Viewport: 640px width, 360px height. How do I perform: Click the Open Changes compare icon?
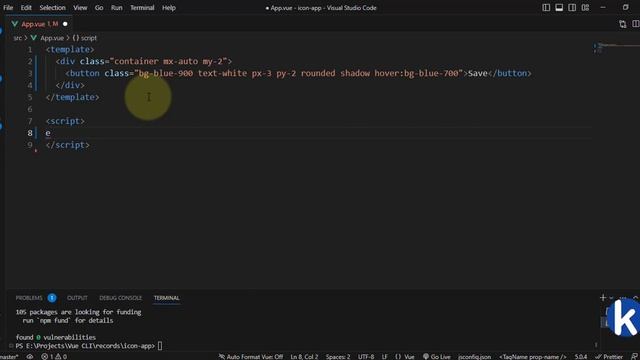[622, 24]
